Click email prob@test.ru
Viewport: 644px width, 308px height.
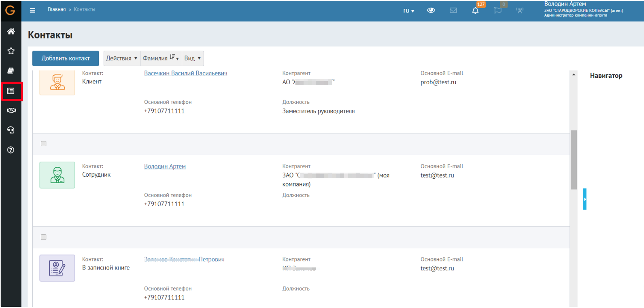tap(438, 82)
